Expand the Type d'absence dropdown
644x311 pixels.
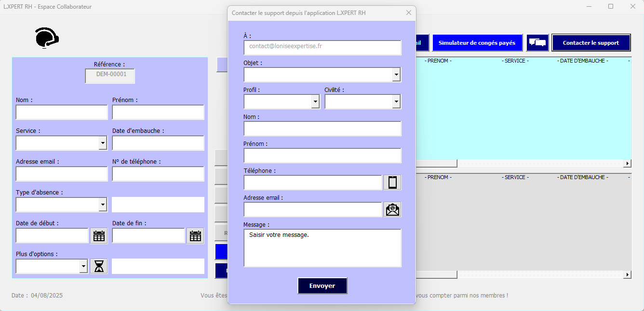(103, 205)
